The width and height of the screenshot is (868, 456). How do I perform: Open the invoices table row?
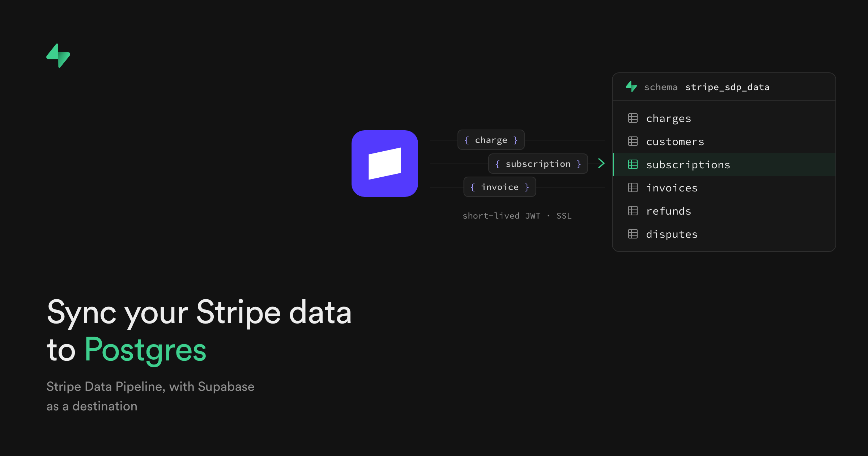[x=724, y=187]
